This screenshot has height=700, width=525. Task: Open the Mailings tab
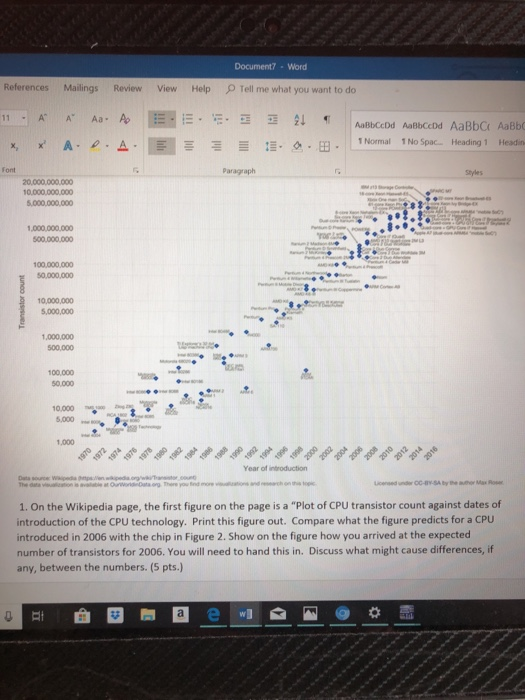80,88
